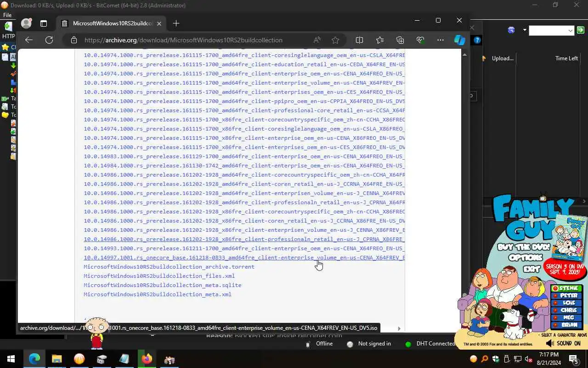Select Chris character
The width and height of the screenshot is (588, 368).
pyautogui.click(x=566, y=310)
